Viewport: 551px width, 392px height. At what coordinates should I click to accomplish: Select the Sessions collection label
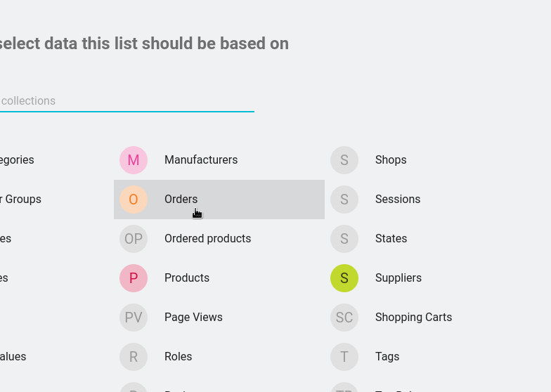point(398,200)
